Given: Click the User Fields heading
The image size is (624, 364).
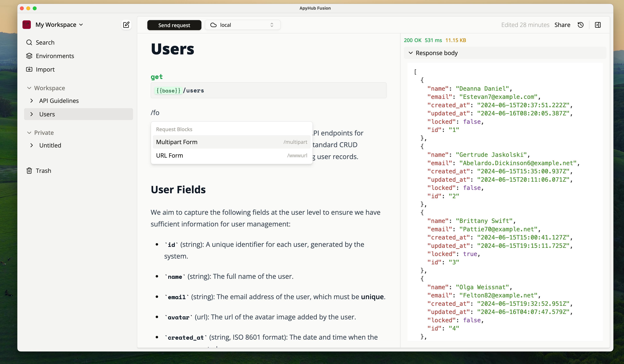Looking at the screenshot, I should point(178,189).
